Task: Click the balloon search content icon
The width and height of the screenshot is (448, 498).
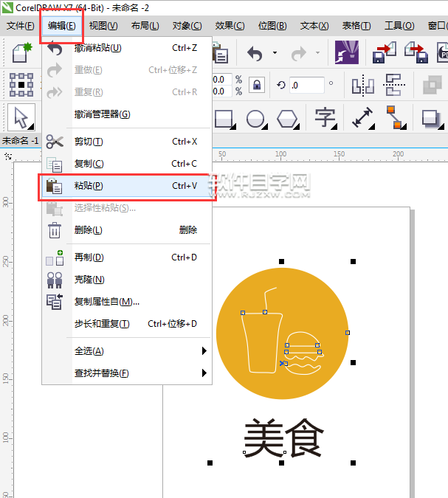Action: (347, 52)
